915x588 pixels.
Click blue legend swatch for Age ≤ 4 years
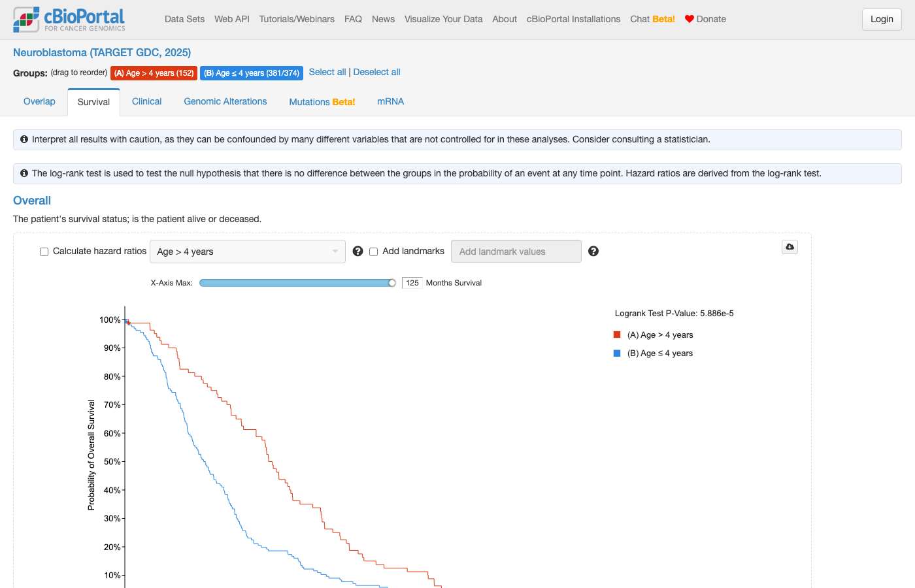[x=617, y=353]
